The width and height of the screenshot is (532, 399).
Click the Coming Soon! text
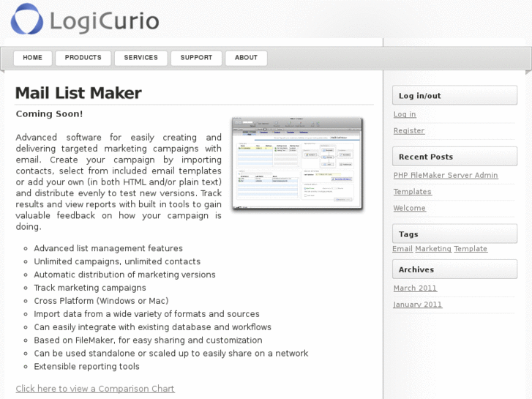(x=49, y=113)
